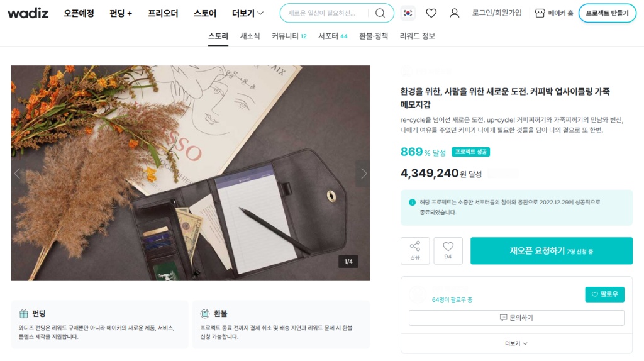Click the 재오픈 요청하기 button

click(x=551, y=251)
